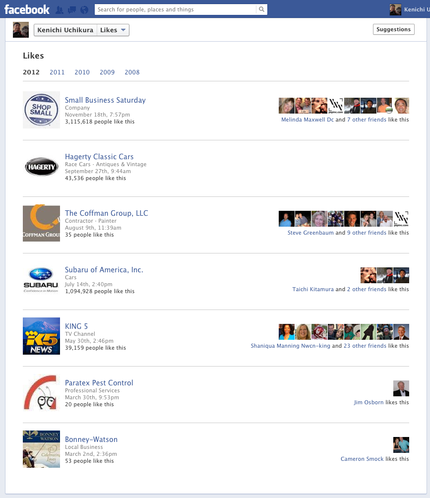Image resolution: width=430 pixels, height=498 pixels.
Task: Open the KING 5 page link
Action: point(76,326)
